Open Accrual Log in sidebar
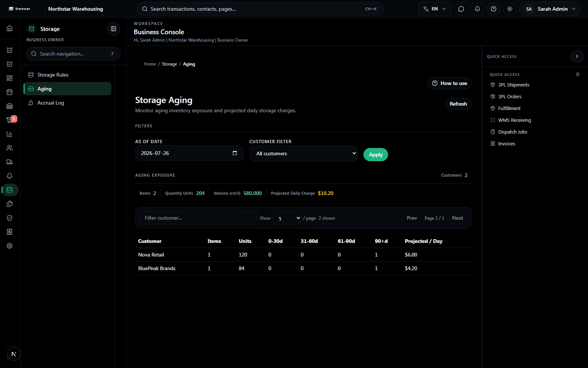The width and height of the screenshot is (588, 368). (x=68, y=103)
